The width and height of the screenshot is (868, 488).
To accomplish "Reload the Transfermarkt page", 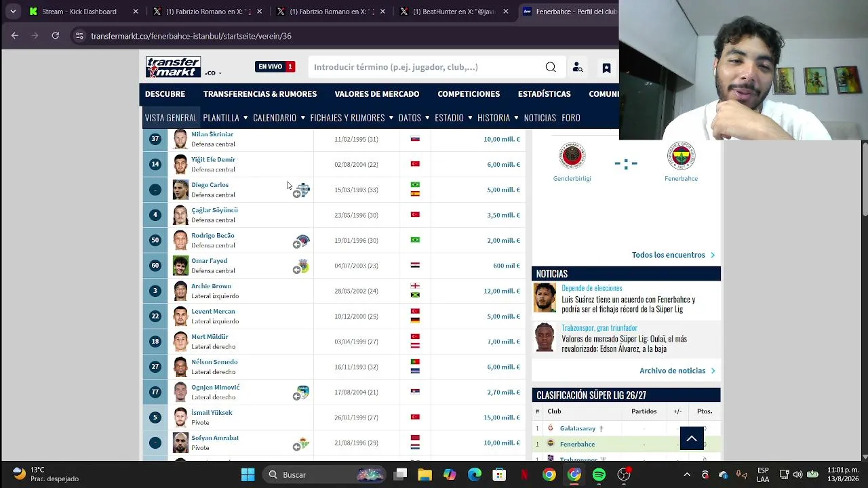I will 56,35.
